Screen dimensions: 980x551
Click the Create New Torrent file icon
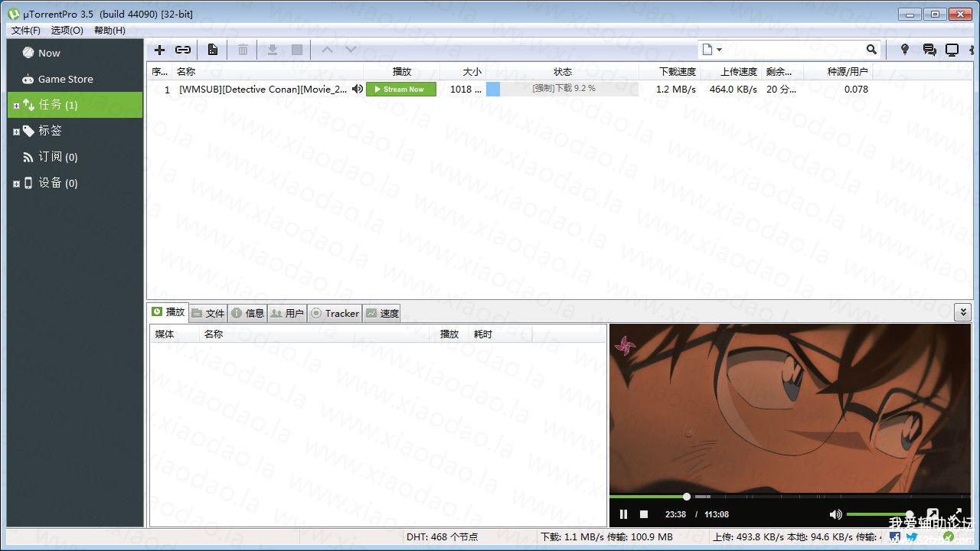[x=213, y=50]
